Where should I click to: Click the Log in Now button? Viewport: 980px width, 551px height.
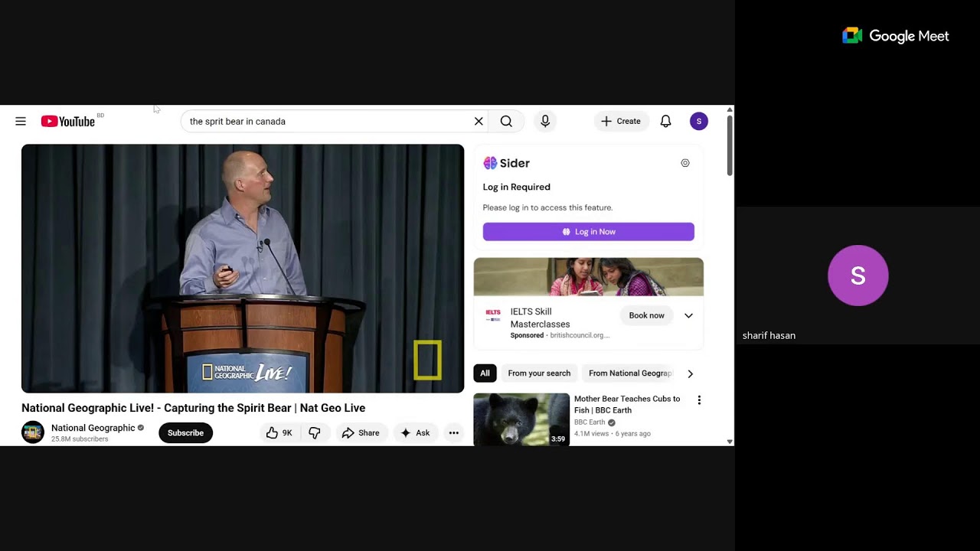(589, 232)
